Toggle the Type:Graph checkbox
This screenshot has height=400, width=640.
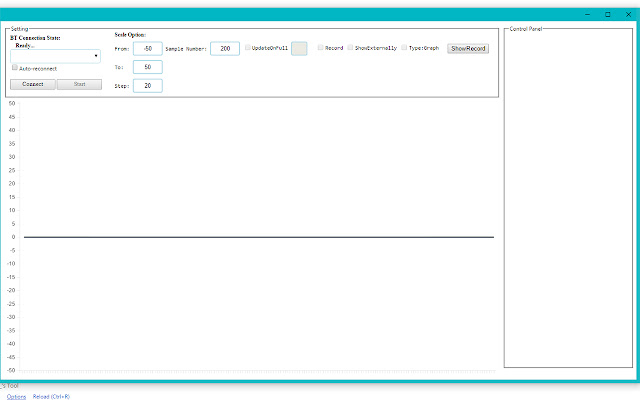point(404,47)
